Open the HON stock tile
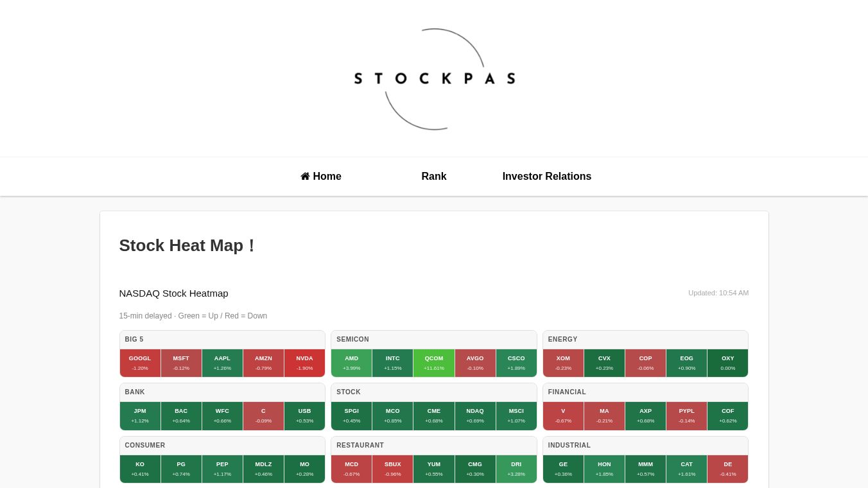Viewport: 868px width, 488px height. (604, 469)
